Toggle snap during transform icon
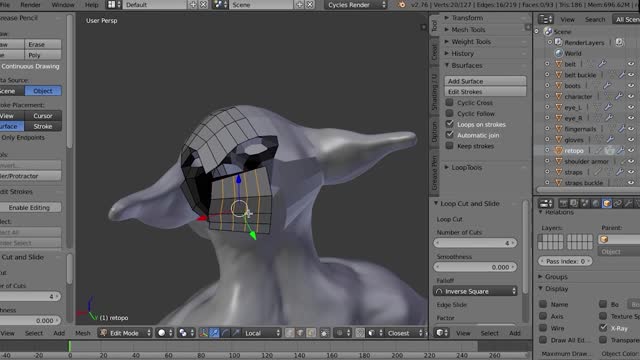The width and height of the screenshot is (640, 360). point(360,333)
